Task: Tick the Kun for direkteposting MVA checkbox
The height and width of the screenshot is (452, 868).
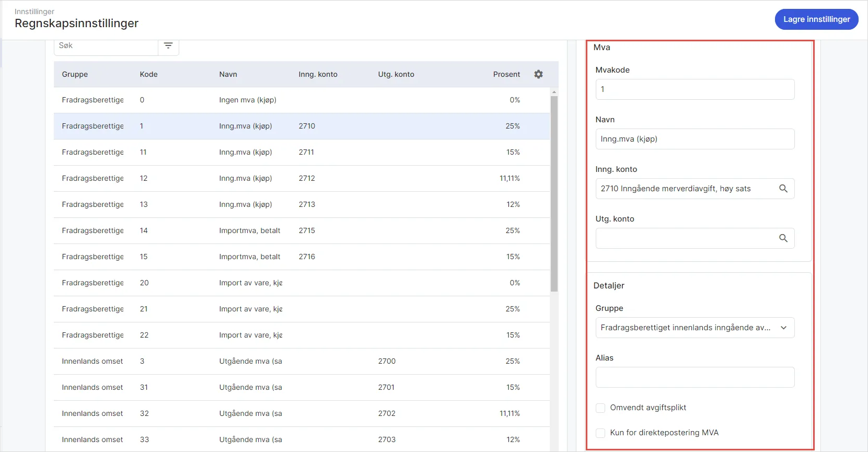Action: (x=600, y=433)
